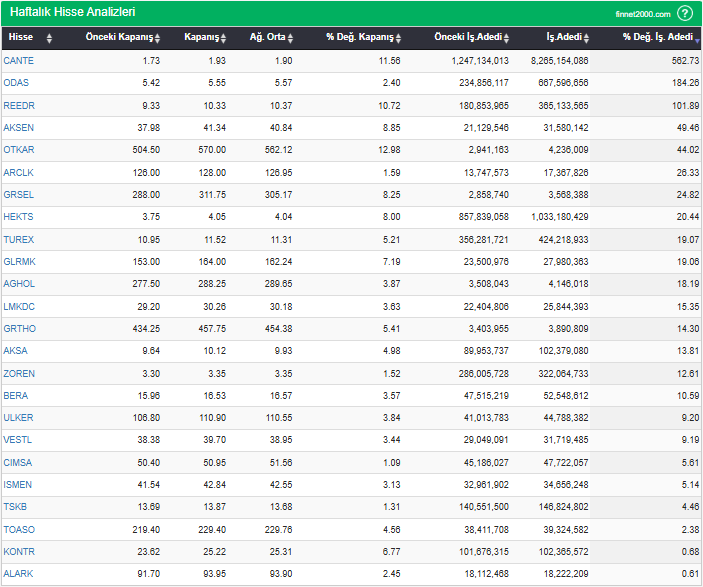
Task: Select the ZOREN ticker link
Action: point(19,374)
